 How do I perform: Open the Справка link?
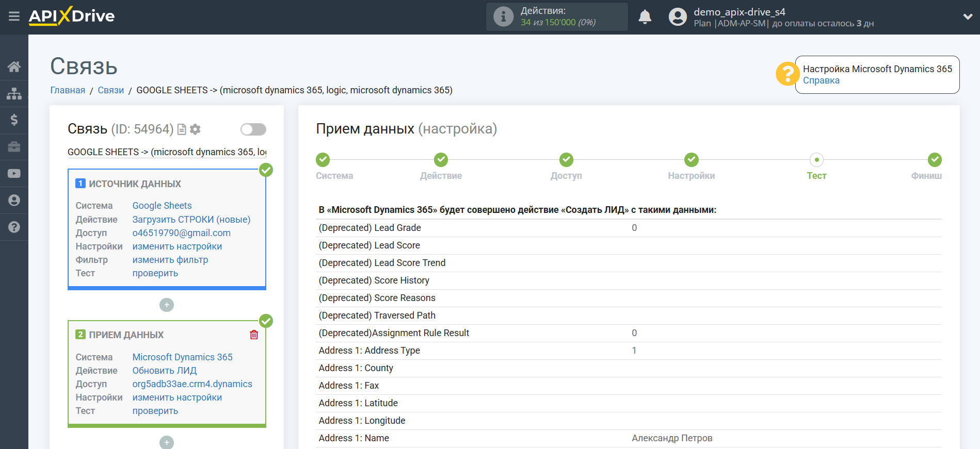point(821,80)
